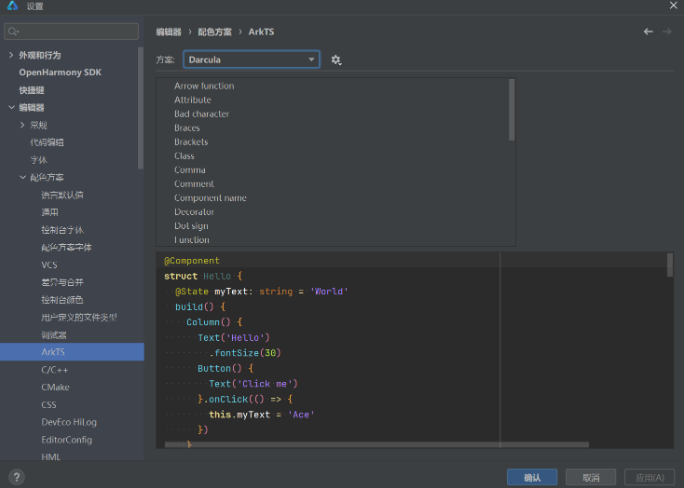The height and width of the screenshot is (488, 684).
Task: Open the 字体 settings page
Action: (38, 160)
